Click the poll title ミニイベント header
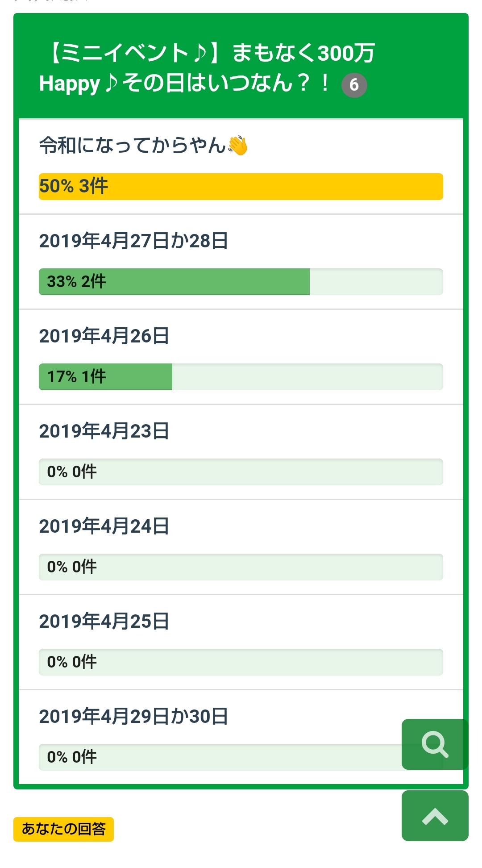 208,68
